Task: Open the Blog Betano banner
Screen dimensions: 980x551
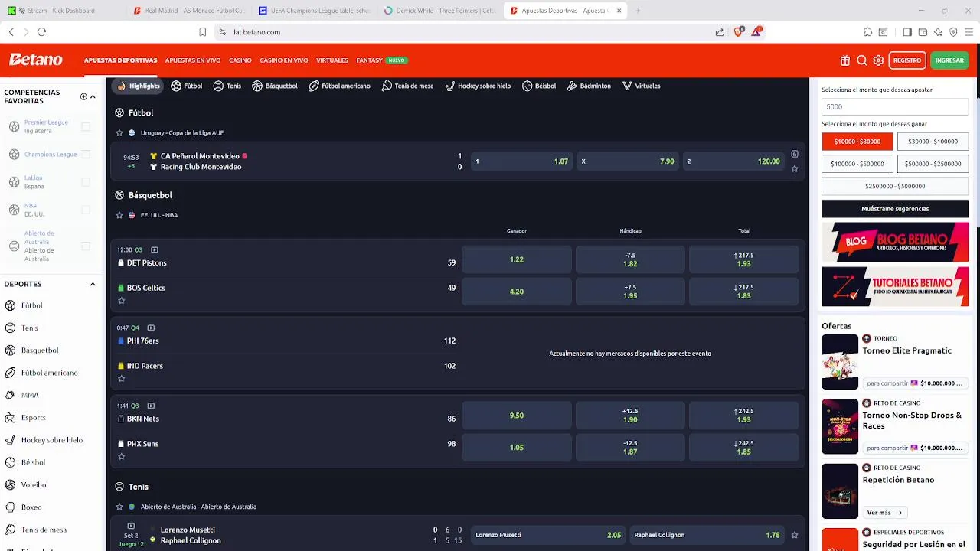Action: 895,242
